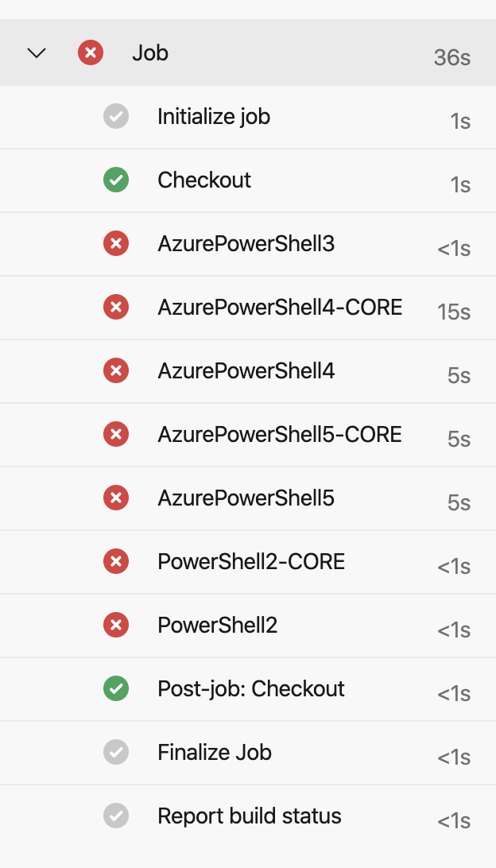Click the failure icon for AzurePowerShell4-CORE
496x868 pixels.
116,307
